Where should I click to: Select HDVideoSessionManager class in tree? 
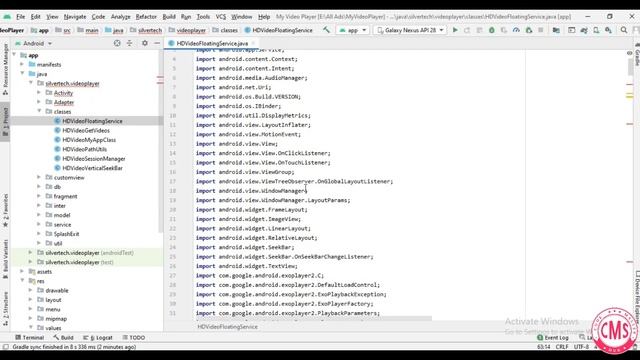tap(93, 158)
